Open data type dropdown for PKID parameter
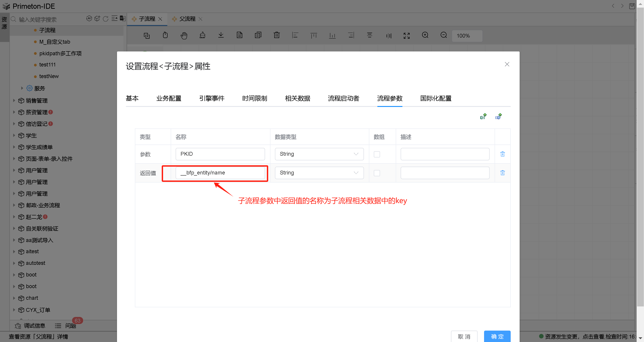 coord(319,154)
